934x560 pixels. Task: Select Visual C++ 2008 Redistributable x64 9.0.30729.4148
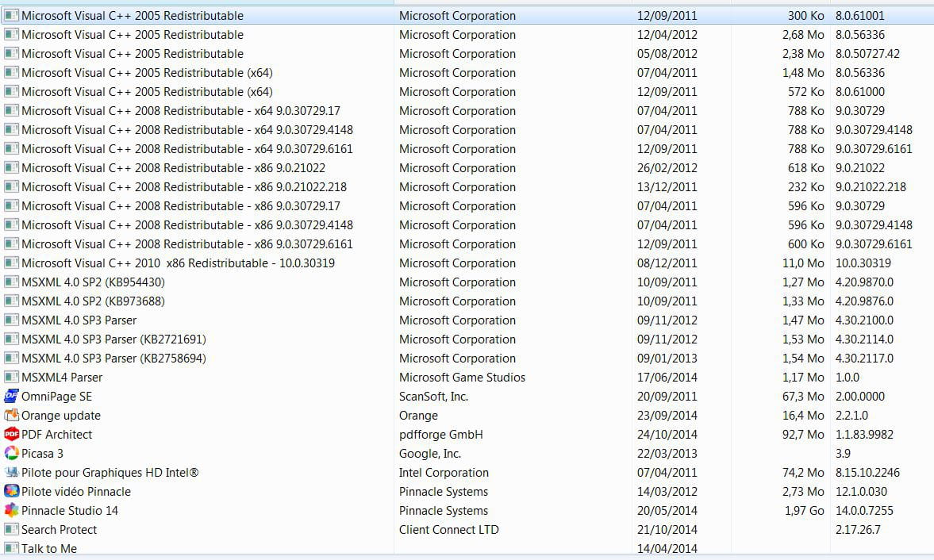point(467,130)
